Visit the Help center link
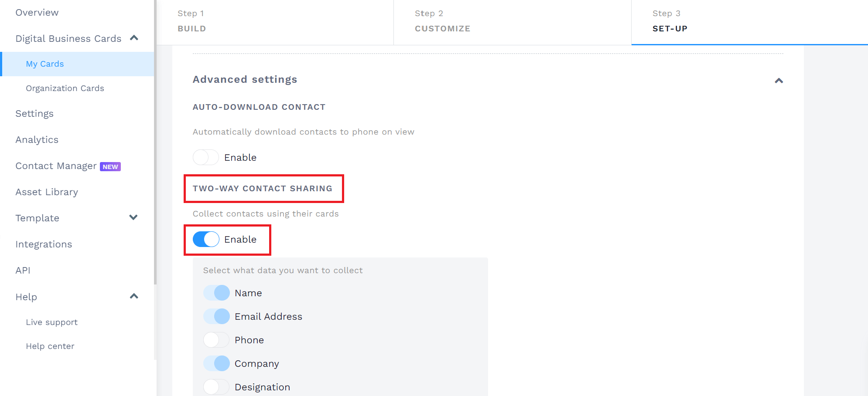 (x=50, y=346)
